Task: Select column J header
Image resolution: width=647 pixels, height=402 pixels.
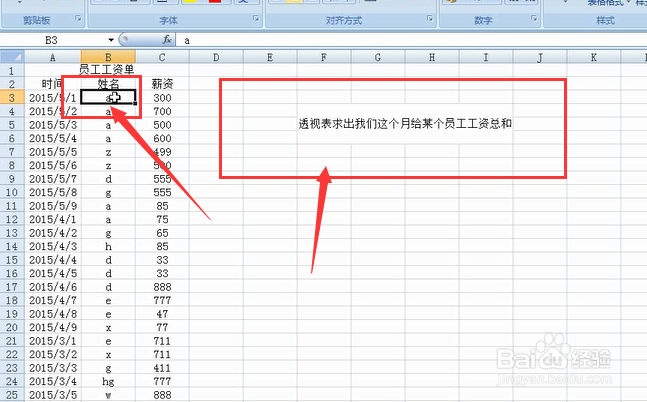Action: click(540, 57)
